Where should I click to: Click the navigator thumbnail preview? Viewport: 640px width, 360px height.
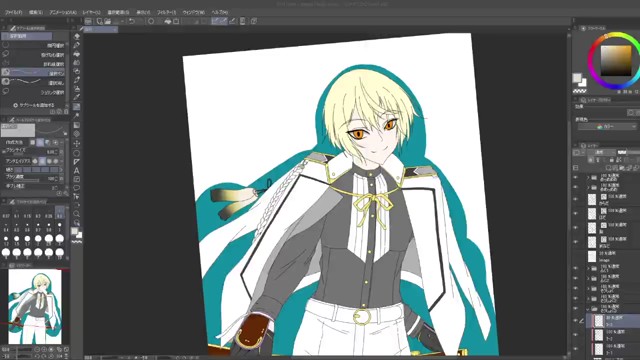tap(35, 306)
